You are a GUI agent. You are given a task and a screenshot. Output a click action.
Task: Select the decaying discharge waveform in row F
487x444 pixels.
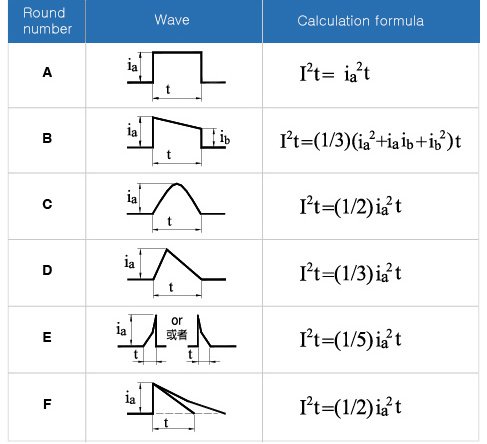tap(176, 407)
